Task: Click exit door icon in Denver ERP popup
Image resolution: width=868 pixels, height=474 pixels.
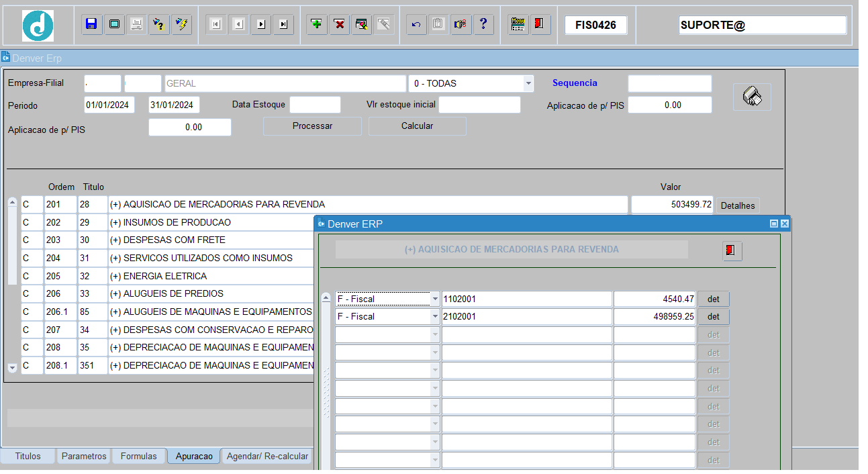Action: point(732,250)
